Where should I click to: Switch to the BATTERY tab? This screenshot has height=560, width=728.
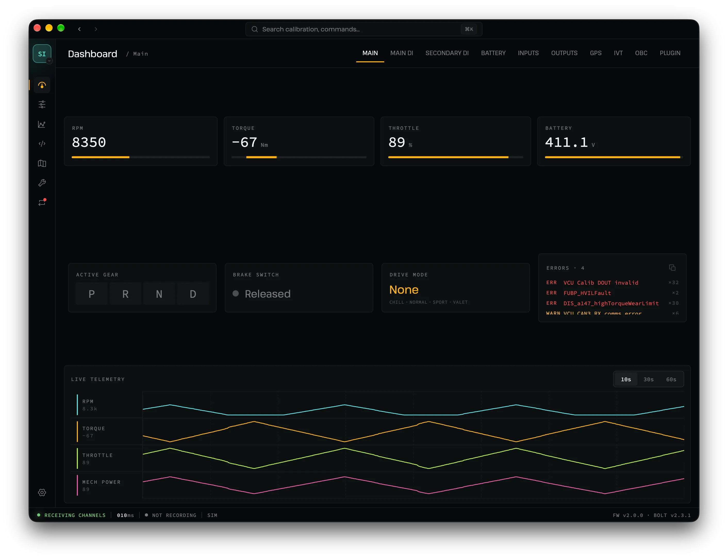[493, 53]
